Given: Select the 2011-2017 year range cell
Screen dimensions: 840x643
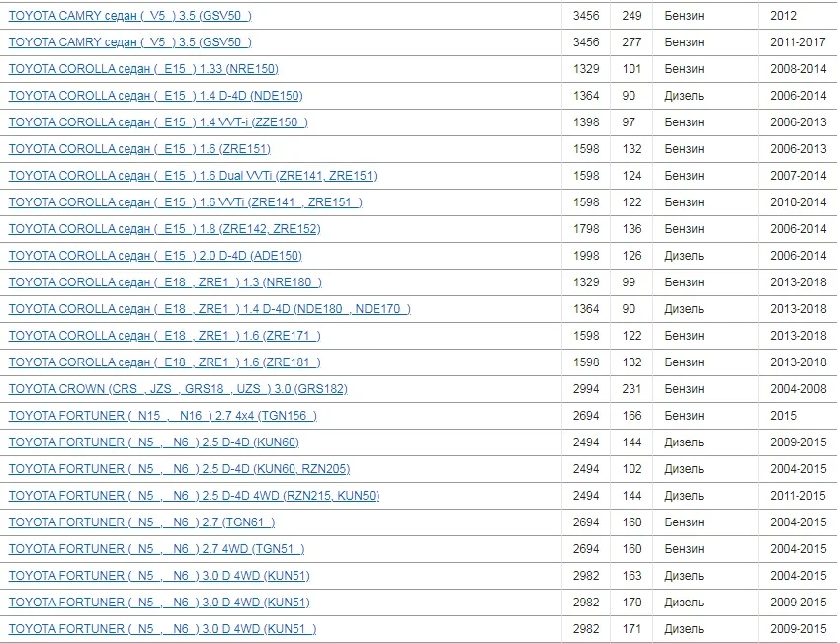Looking at the screenshot, I should pos(798,42).
